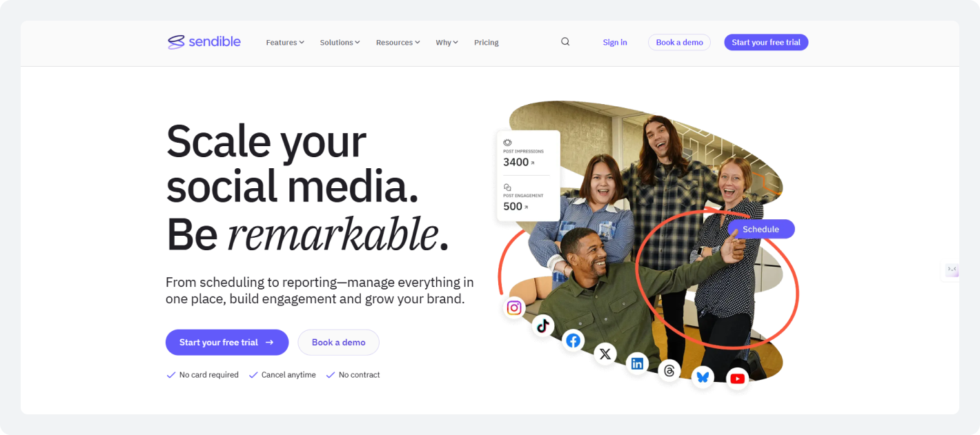Viewport: 980px width, 435px height.
Task: Click the Sendible logo
Action: coord(204,42)
